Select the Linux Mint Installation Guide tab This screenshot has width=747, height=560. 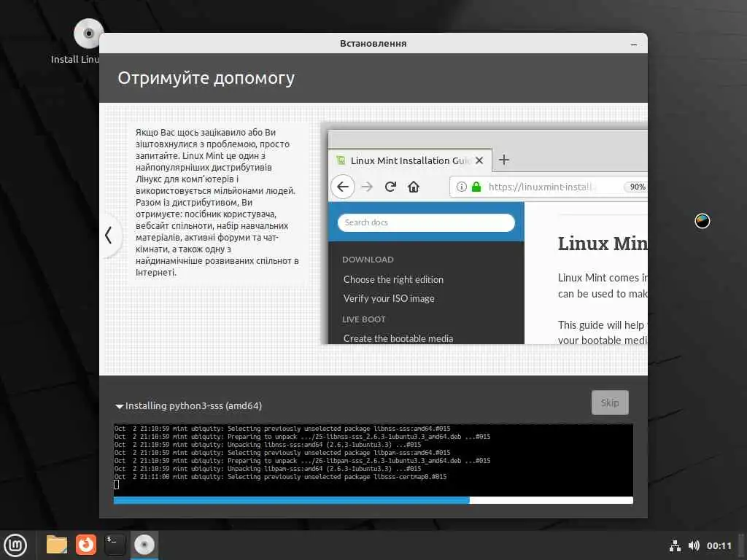point(410,160)
